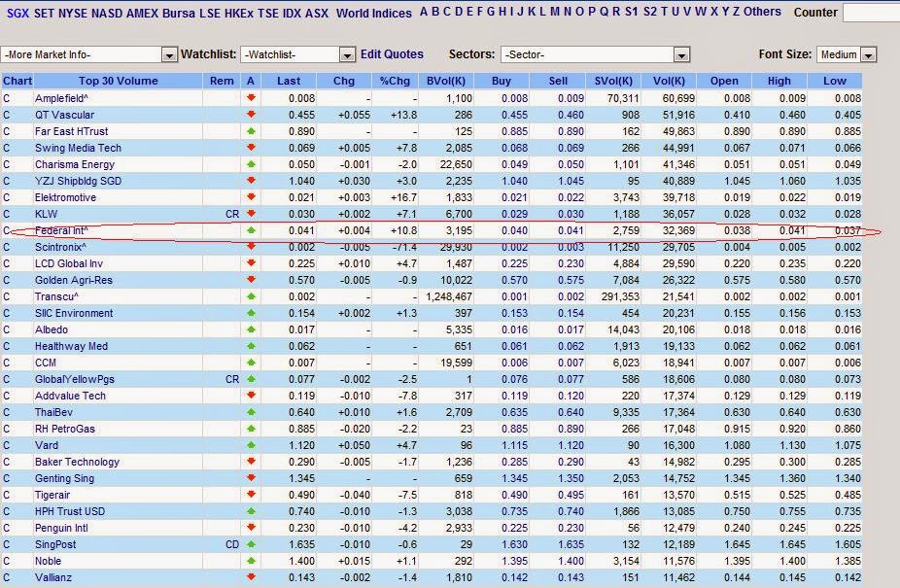Open the chart icon for Vallianz

(x=6, y=577)
